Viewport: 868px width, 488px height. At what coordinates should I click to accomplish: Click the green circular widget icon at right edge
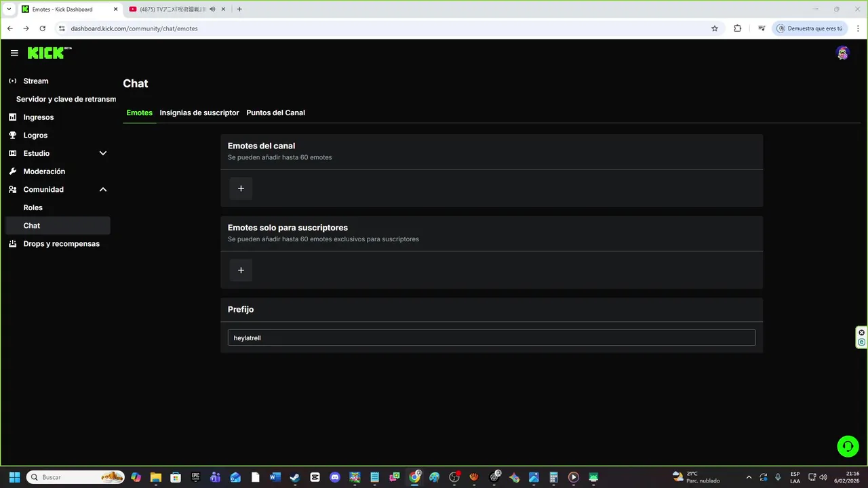(x=861, y=342)
